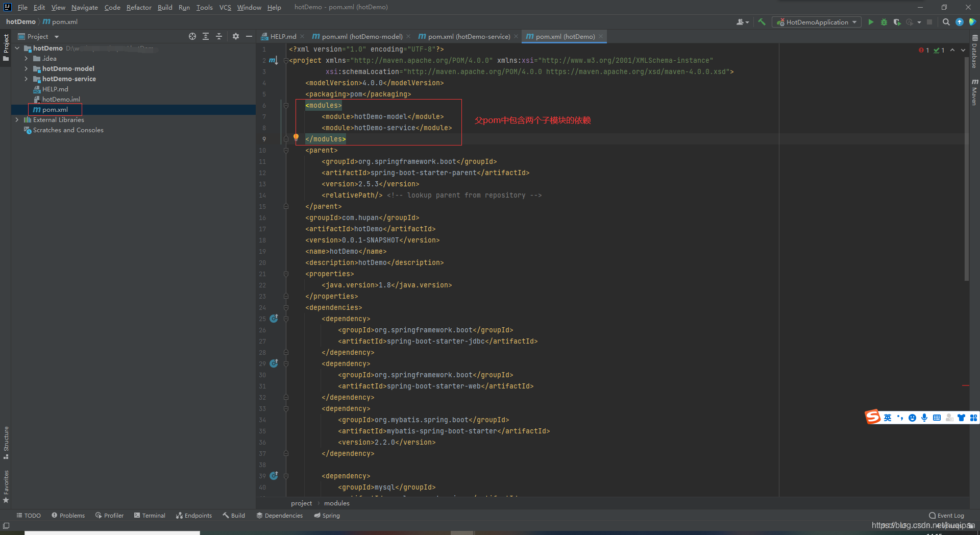
Task: Expand the hotDemo-service folder
Action: click(x=26, y=79)
